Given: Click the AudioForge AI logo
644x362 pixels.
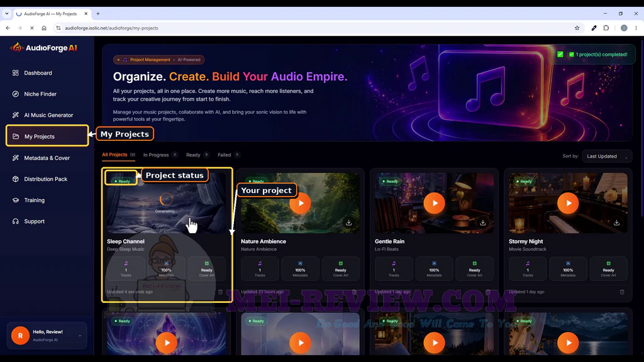Looking at the screenshot, I should 43,48.
